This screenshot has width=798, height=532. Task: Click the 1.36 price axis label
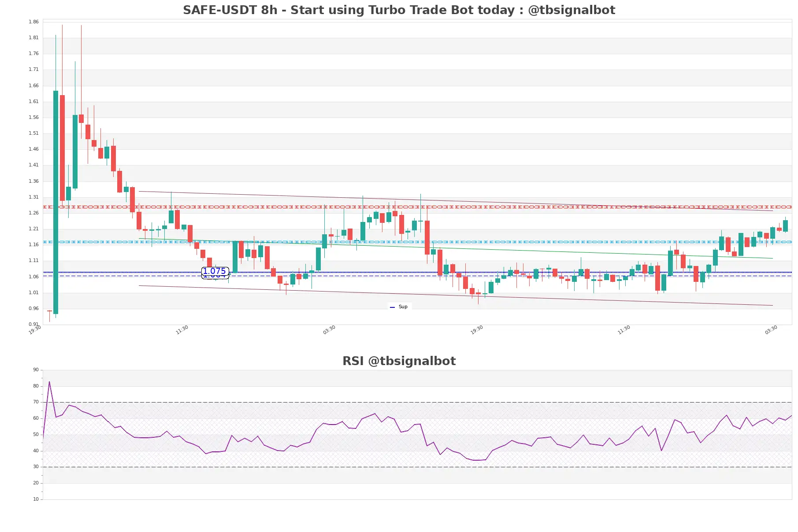33,181
